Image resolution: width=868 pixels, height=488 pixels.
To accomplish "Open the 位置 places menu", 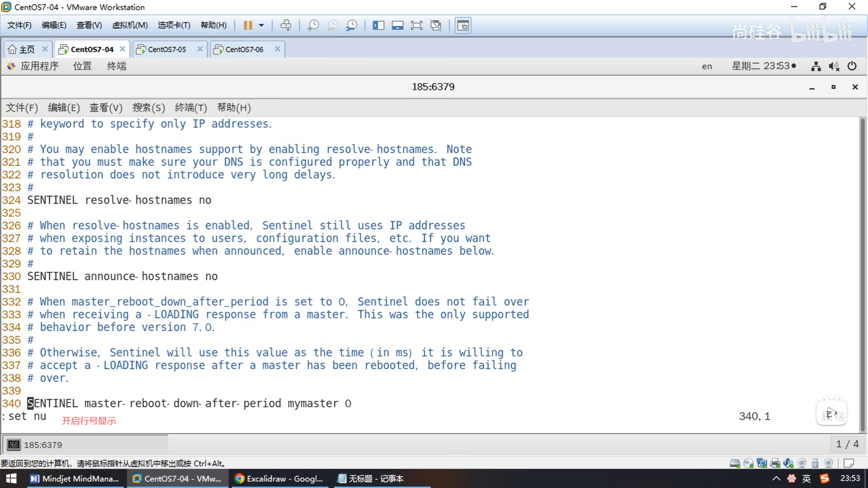I will (82, 66).
